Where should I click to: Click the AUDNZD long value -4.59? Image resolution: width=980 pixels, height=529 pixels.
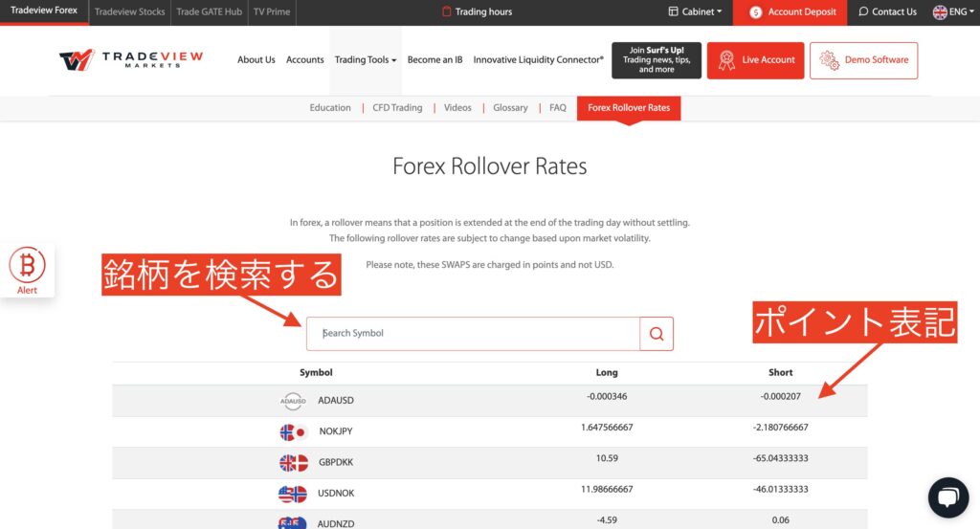(x=606, y=520)
